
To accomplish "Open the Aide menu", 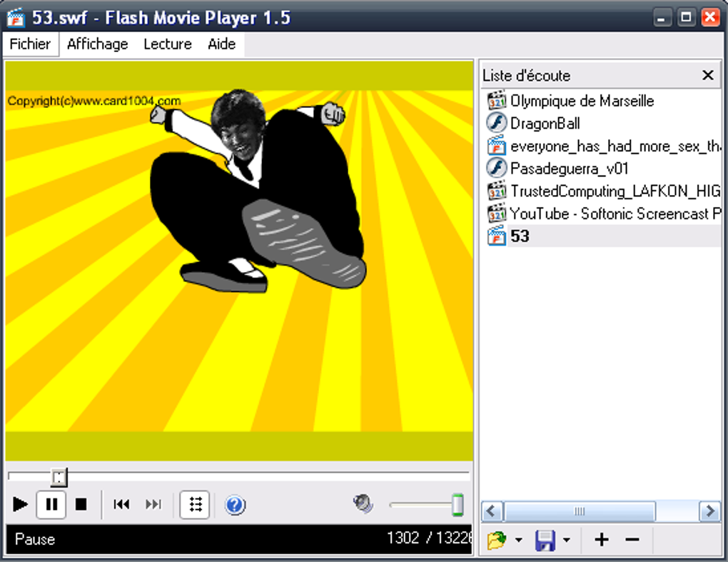I will click(x=221, y=44).
